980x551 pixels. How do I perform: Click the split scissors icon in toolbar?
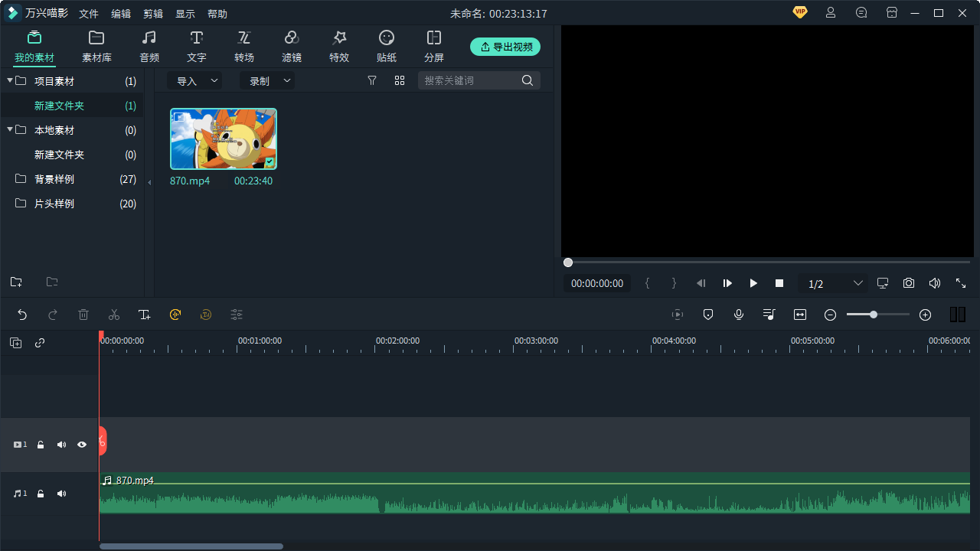(x=114, y=315)
